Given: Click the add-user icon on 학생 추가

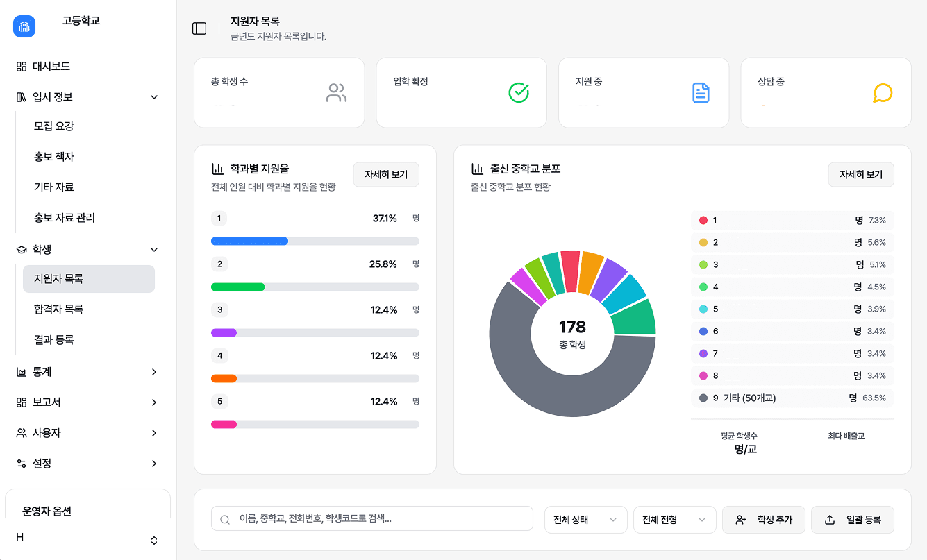Looking at the screenshot, I should pyautogui.click(x=741, y=520).
